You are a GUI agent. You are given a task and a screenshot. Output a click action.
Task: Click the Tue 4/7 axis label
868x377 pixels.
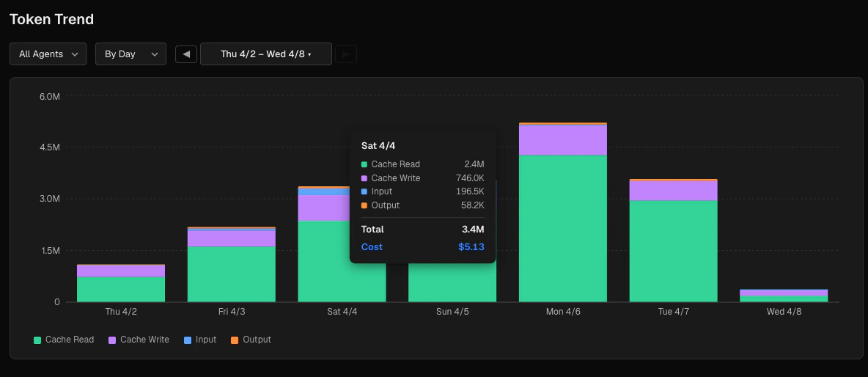[x=673, y=312]
